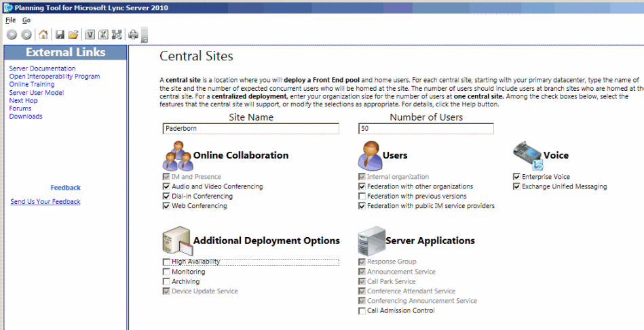644x330 pixels.
Task: Click the Forward navigation arrow icon
Action: (x=26, y=35)
